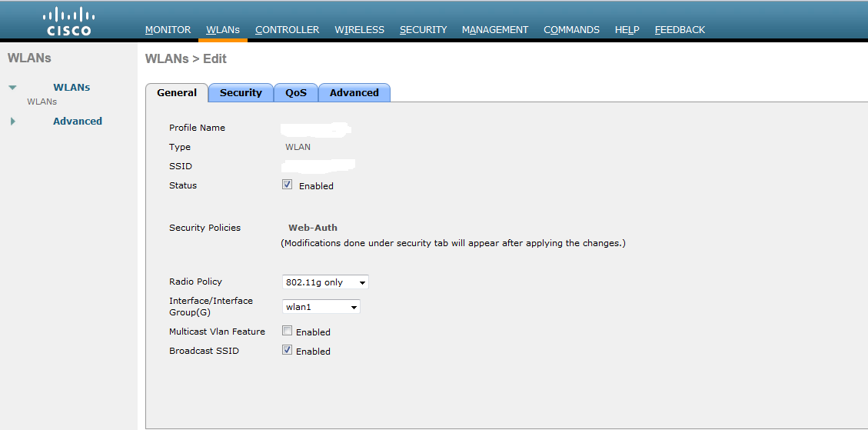Screen dimensions: 868x430
Task: Open the Radio Policy dropdown
Action: [x=325, y=282]
